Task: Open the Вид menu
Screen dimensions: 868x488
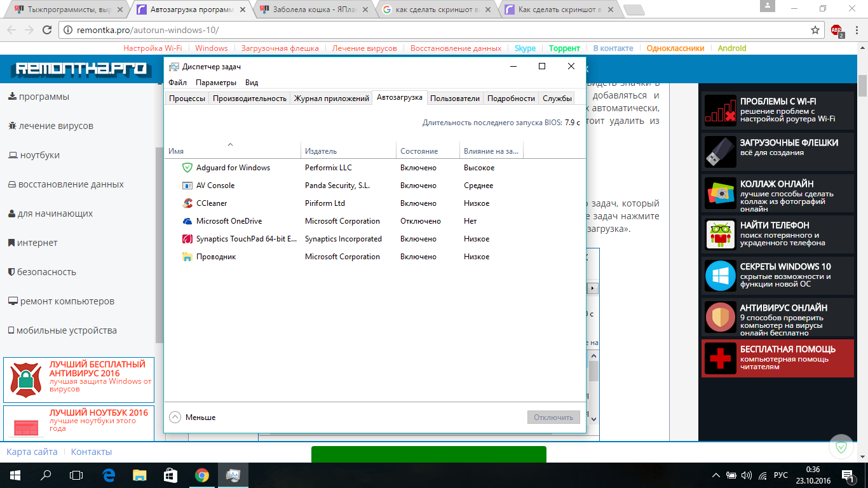Action: pyautogui.click(x=252, y=83)
